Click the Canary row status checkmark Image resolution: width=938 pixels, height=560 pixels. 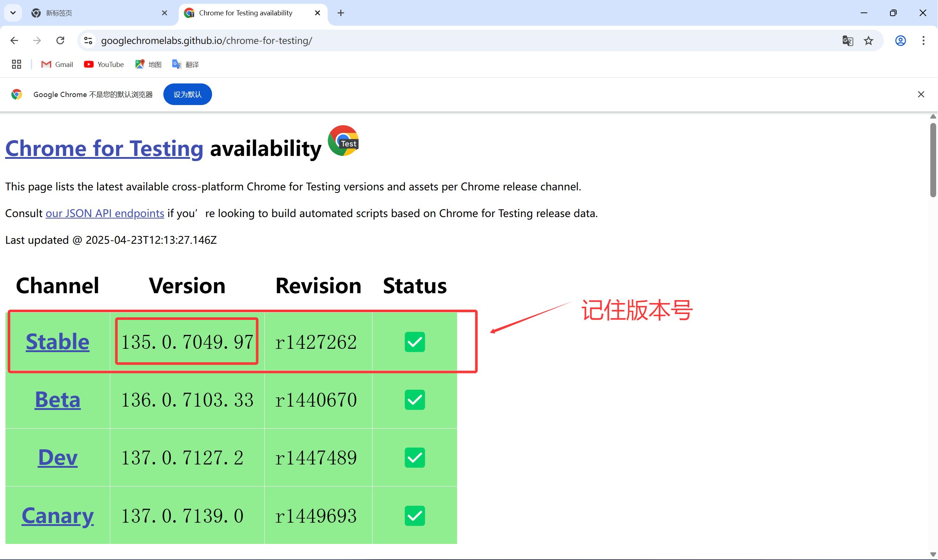(415, 515)
